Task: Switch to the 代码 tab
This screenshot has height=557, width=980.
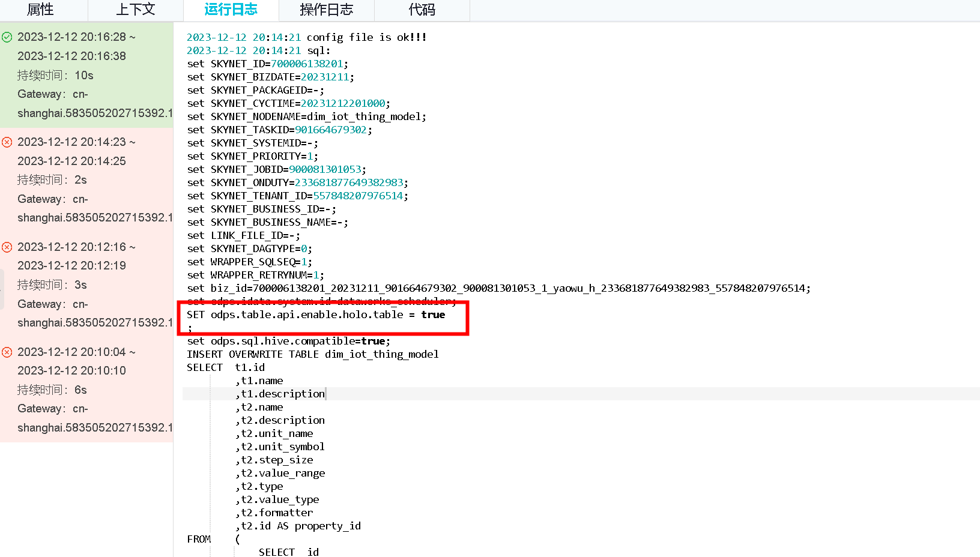Action: click(x=422, y=10)
